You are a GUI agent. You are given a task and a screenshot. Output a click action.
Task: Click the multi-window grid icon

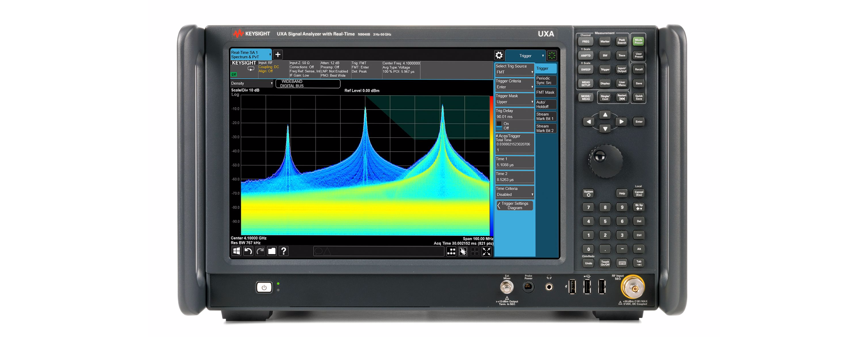point(475,251)
